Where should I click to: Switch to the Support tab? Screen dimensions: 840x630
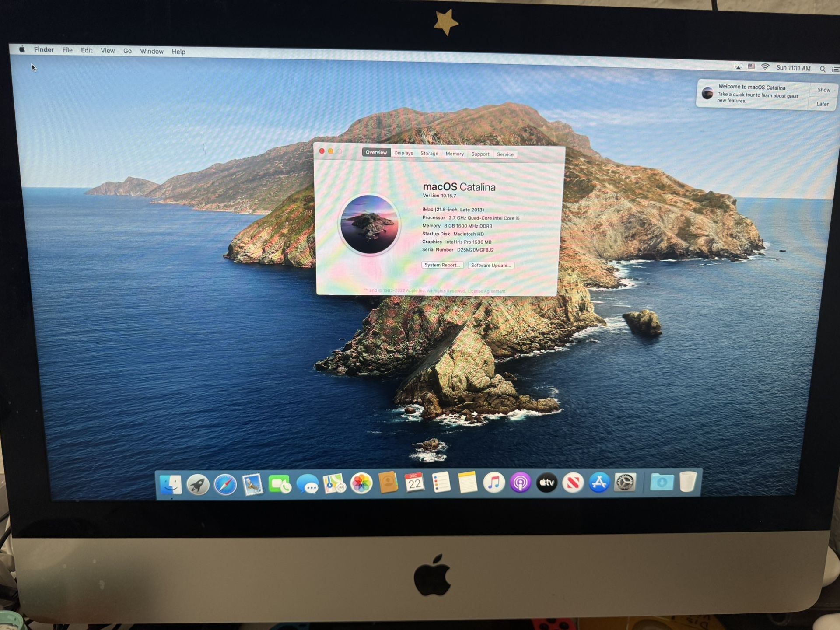[x=480, y=154]
